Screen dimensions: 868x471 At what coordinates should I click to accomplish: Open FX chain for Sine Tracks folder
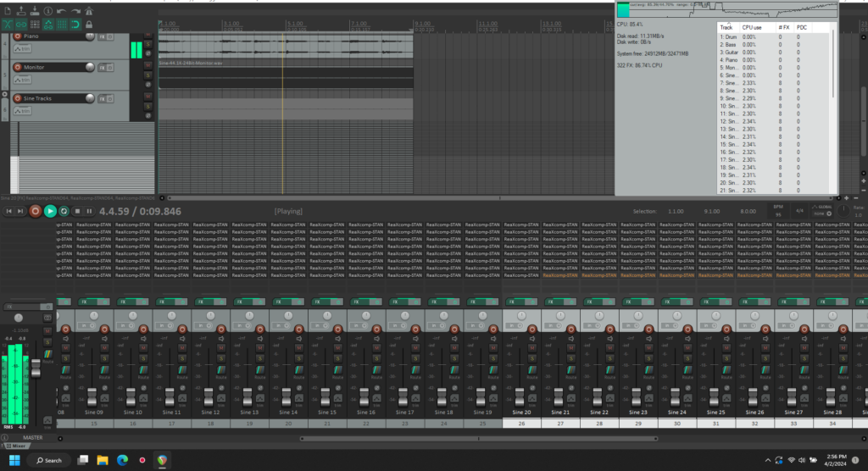click(x=102, y=98)
